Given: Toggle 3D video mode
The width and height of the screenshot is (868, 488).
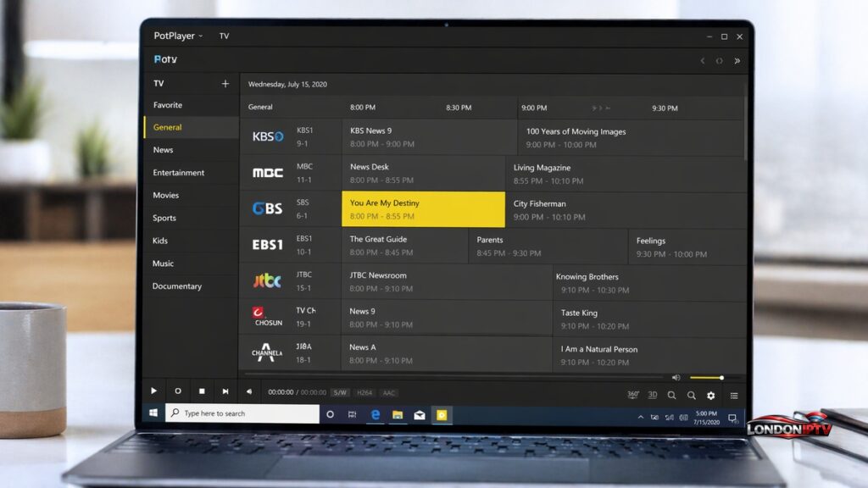Looking at the screenshot, I should (653, 395).
